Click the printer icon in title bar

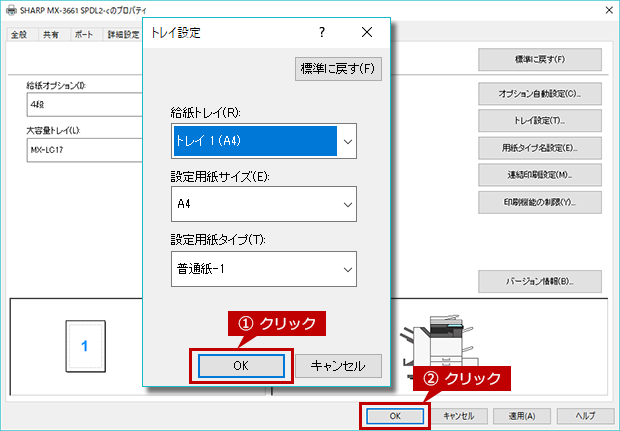coord(11,10)
